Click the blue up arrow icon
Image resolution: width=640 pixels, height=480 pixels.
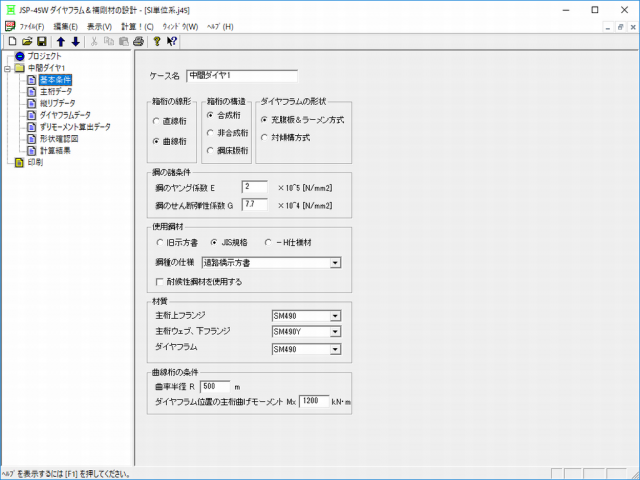pos(60,42)
